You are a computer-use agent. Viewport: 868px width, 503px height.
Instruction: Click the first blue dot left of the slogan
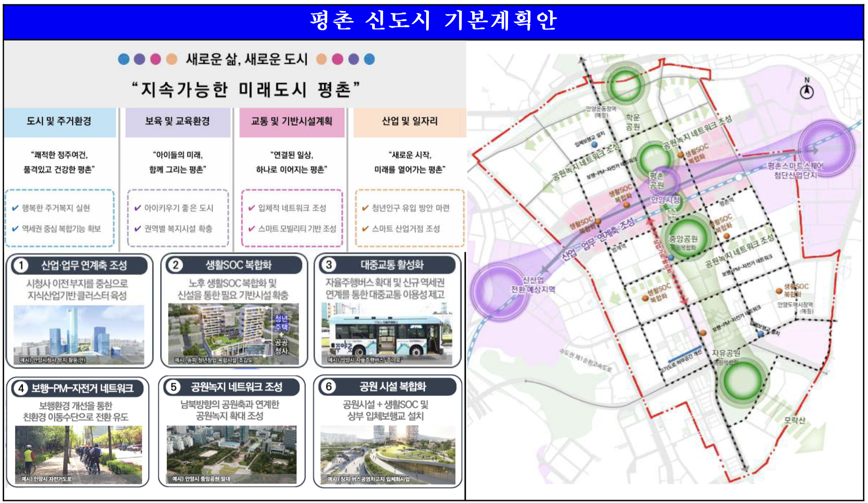[124, 59]
